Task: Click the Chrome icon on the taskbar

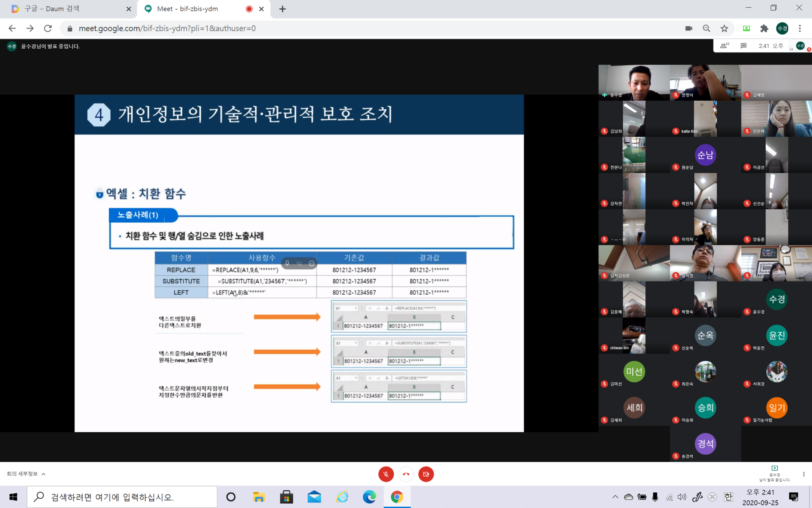Action: point(397,497)
